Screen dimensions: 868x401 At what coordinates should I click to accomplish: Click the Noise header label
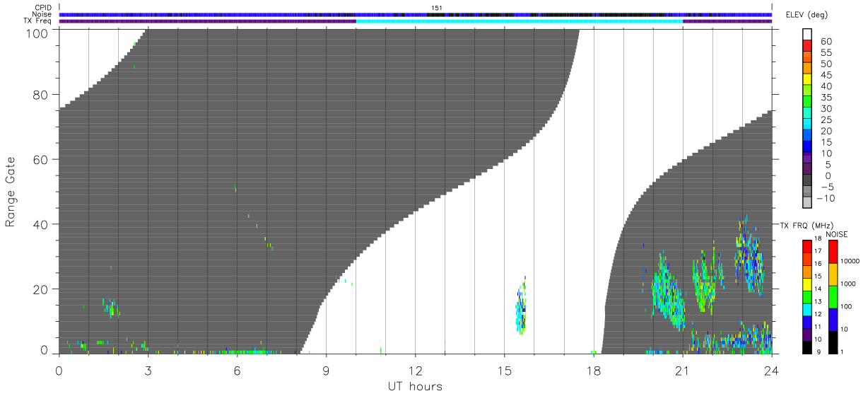pos(42,14)
